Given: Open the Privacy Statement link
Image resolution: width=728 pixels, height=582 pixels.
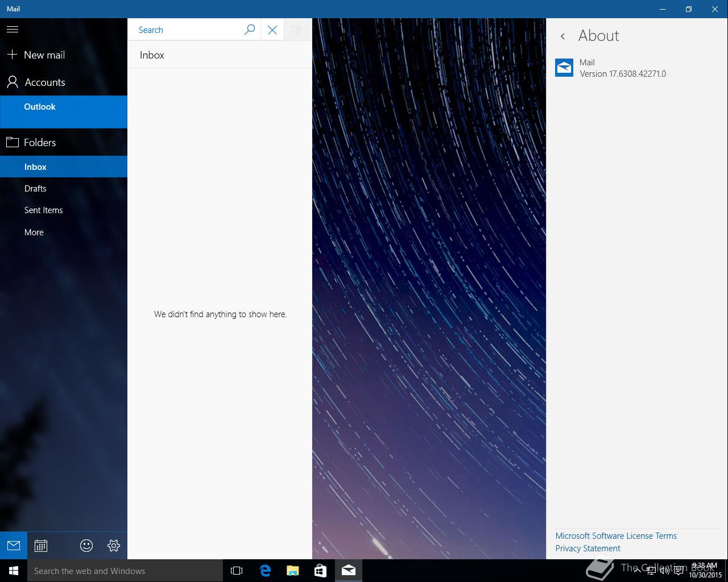Looking at the screenshot, I should click(588, 548).
